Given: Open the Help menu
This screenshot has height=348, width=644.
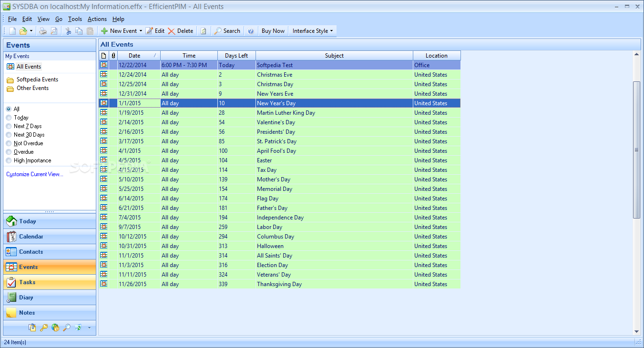Looking at the screenshot, I should tap(118, 19).
